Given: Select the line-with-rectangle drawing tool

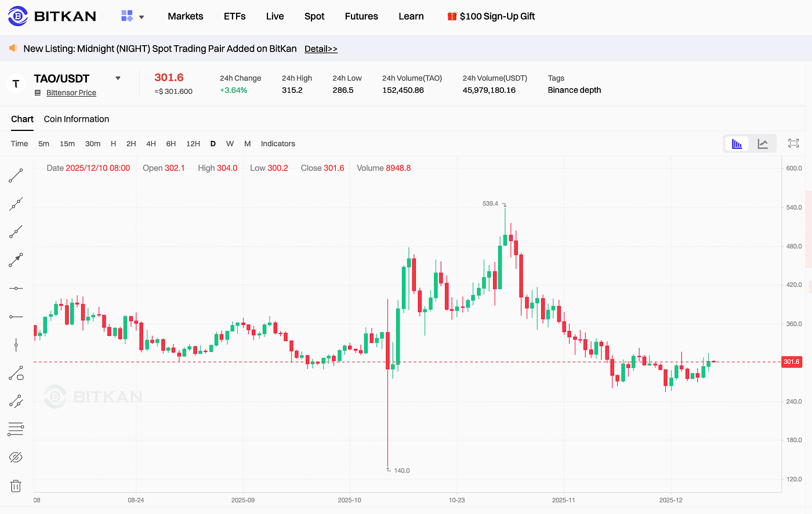Looking at the screenshot, I should coord(16,373).
